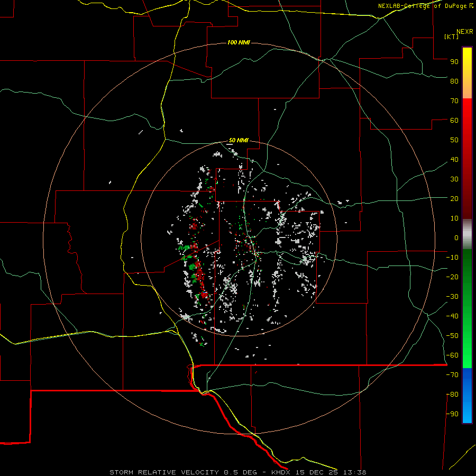Click the positive 70 scale value
This screenshot has width=476, height=476.
pos(454,101)
